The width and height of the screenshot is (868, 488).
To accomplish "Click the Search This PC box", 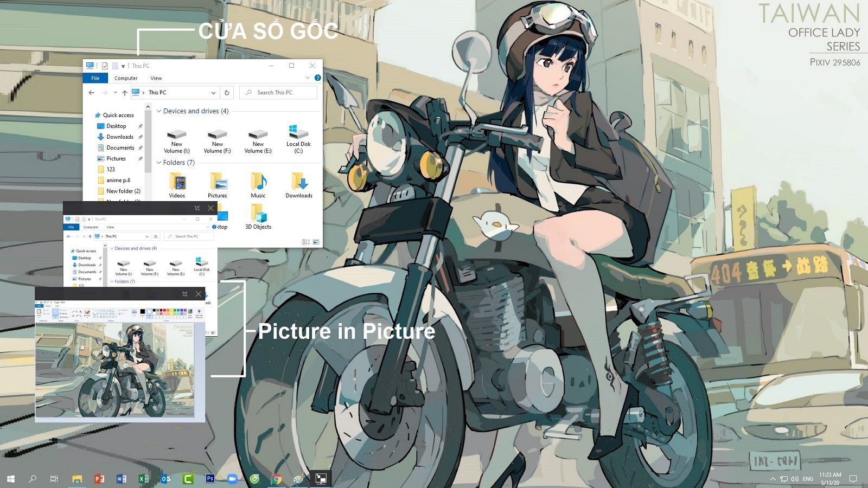I will pyautogui.click(x=278, y=93).
